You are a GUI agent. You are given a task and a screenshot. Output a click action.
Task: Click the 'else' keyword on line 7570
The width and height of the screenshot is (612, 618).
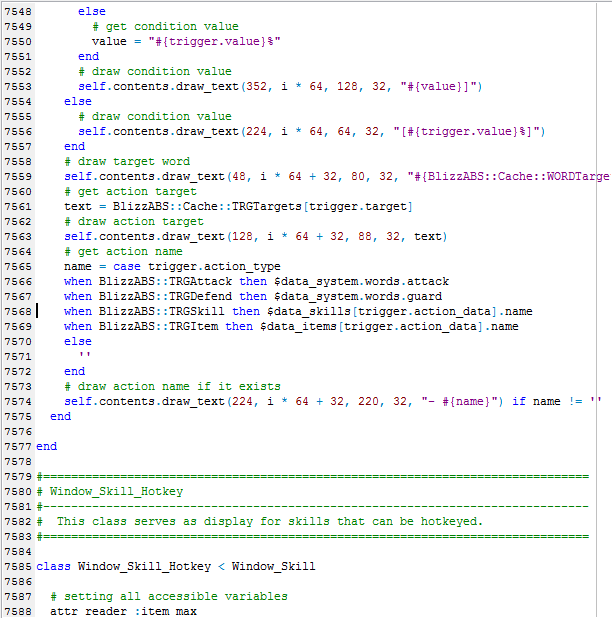point(78,341)
